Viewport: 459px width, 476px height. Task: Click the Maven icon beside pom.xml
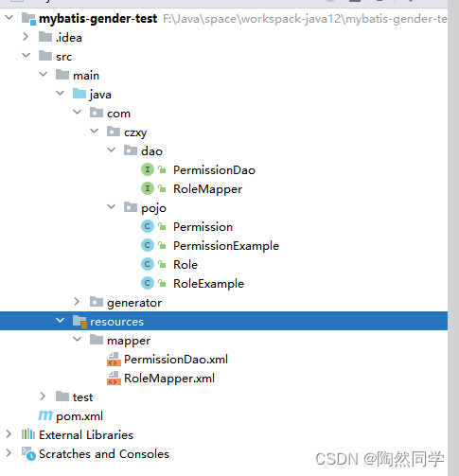coord(45,415)
